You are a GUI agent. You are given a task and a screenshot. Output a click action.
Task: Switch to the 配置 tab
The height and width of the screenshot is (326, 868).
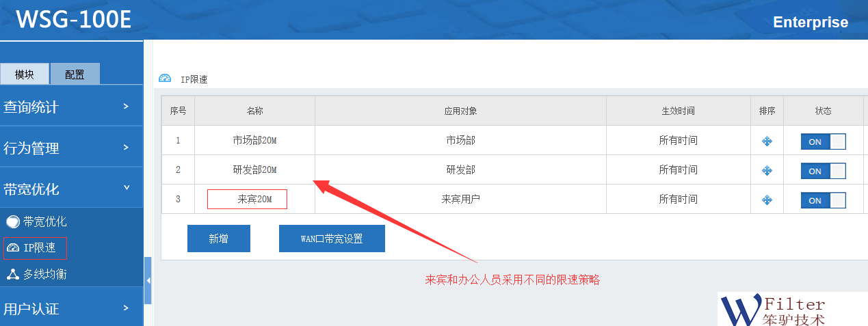click(75, 74)
